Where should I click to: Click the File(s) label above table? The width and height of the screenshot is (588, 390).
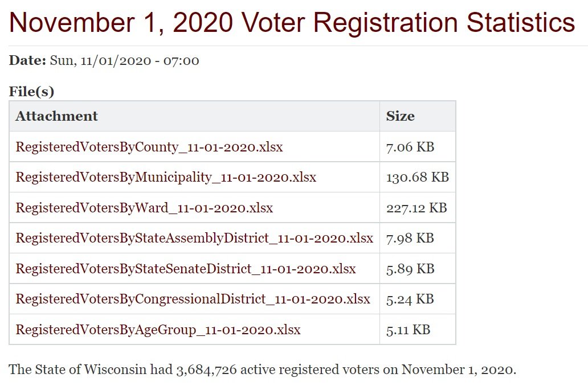pyautogui.click(x=31, y=91)
